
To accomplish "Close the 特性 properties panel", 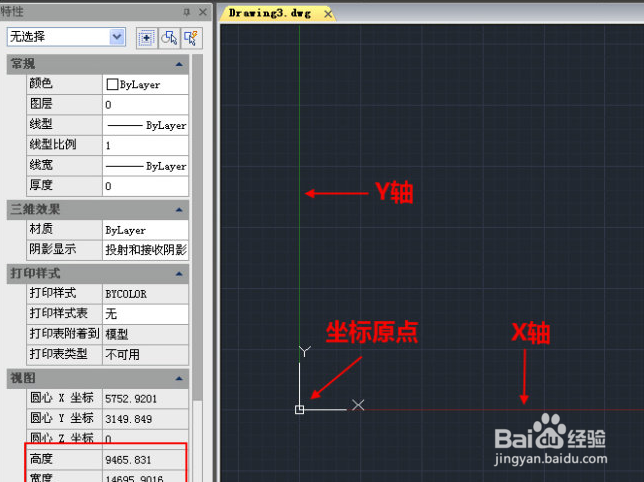I will 203,12.
